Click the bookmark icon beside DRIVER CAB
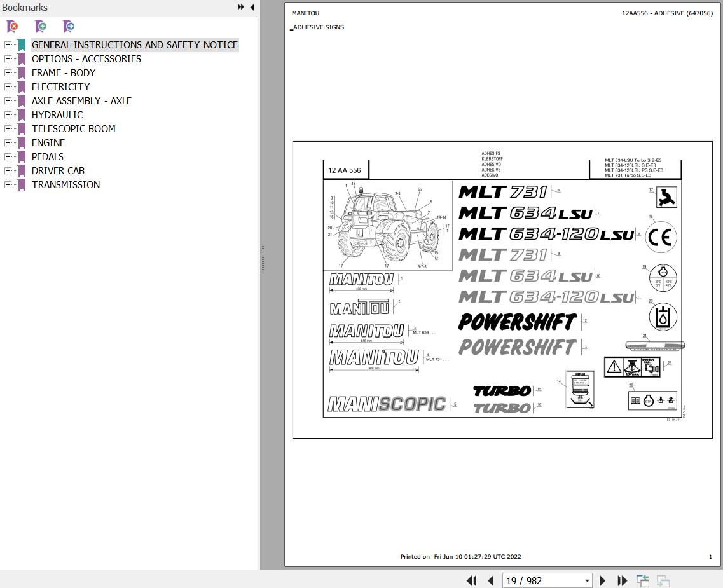Image resolution: width=723 pixels, height=588 pixels. 21,171
